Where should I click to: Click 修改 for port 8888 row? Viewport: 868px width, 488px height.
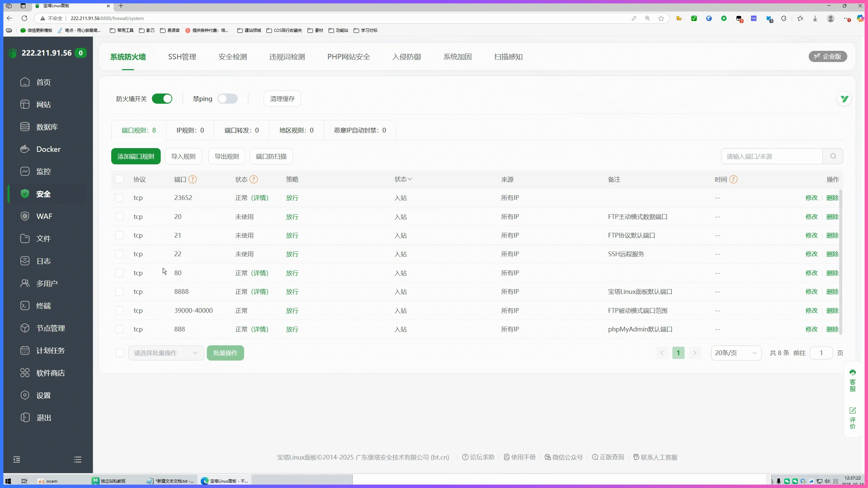pyautogui.click(x=811, y=291)
